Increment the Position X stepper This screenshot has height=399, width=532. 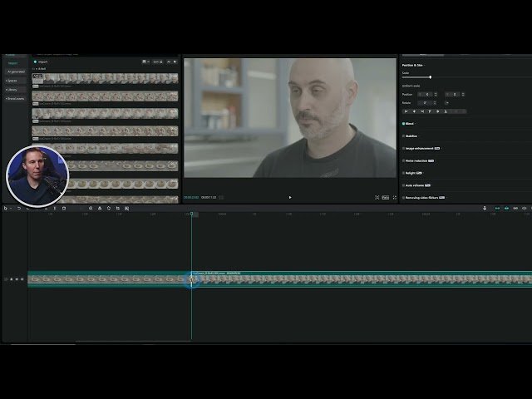click(436, 93)
